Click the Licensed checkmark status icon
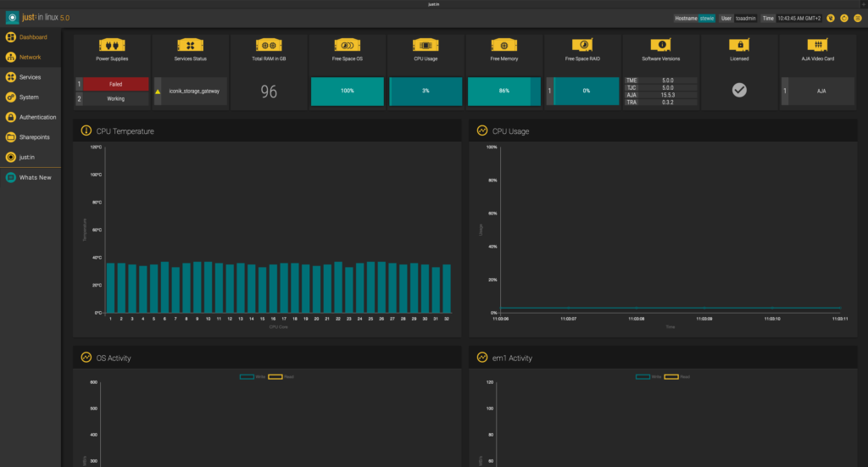The image size is (868, 467). click(x=739, y=90)
